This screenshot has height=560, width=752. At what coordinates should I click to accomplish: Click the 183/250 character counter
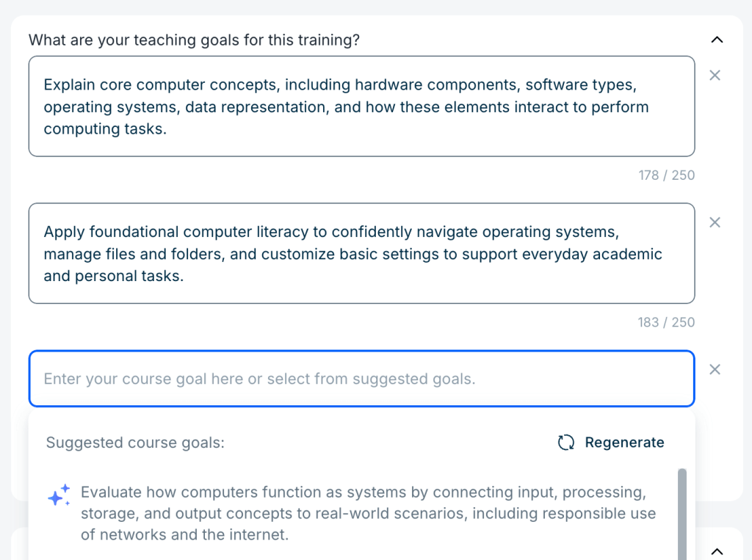coord(666,322)
